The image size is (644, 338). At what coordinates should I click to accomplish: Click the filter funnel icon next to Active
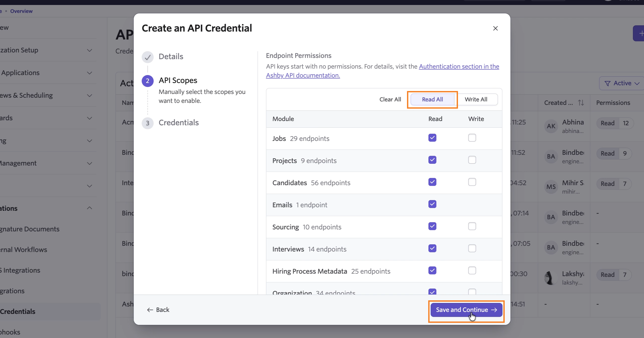[607, 83]
